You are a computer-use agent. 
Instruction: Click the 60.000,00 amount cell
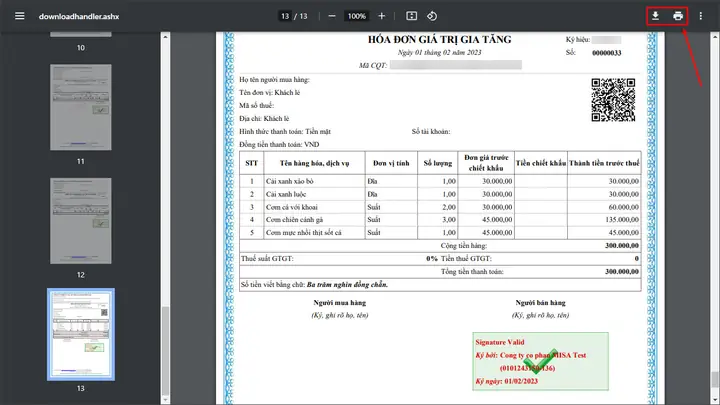pyautogui.click(x=604, y=207)
